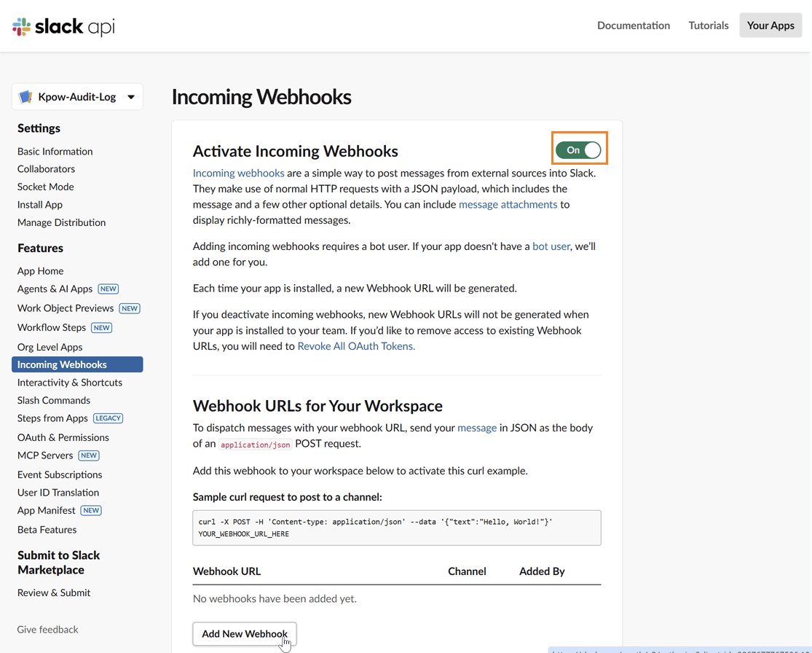Open Agents & AI Apps feature
Viewport: 812px width, 653px height.
click(55, 289)
